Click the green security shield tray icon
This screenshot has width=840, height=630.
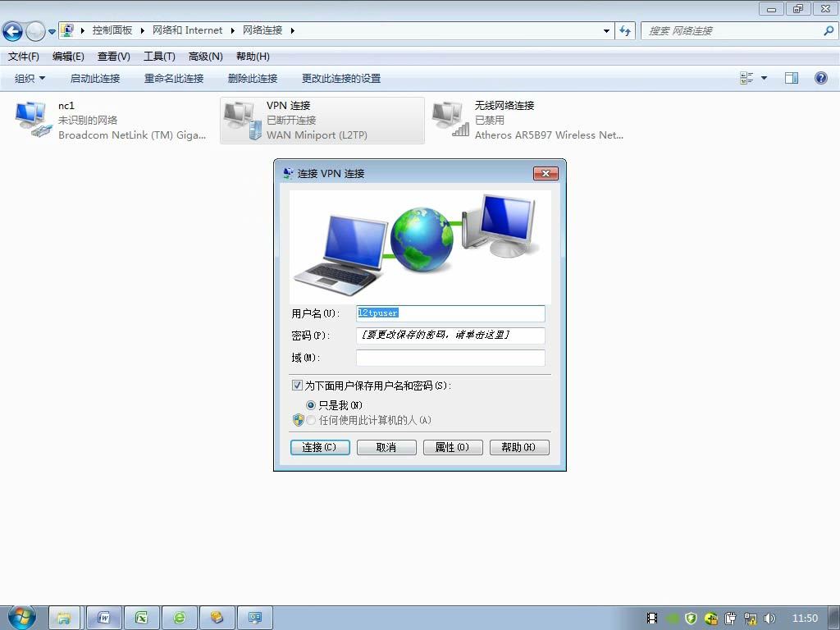691,619
